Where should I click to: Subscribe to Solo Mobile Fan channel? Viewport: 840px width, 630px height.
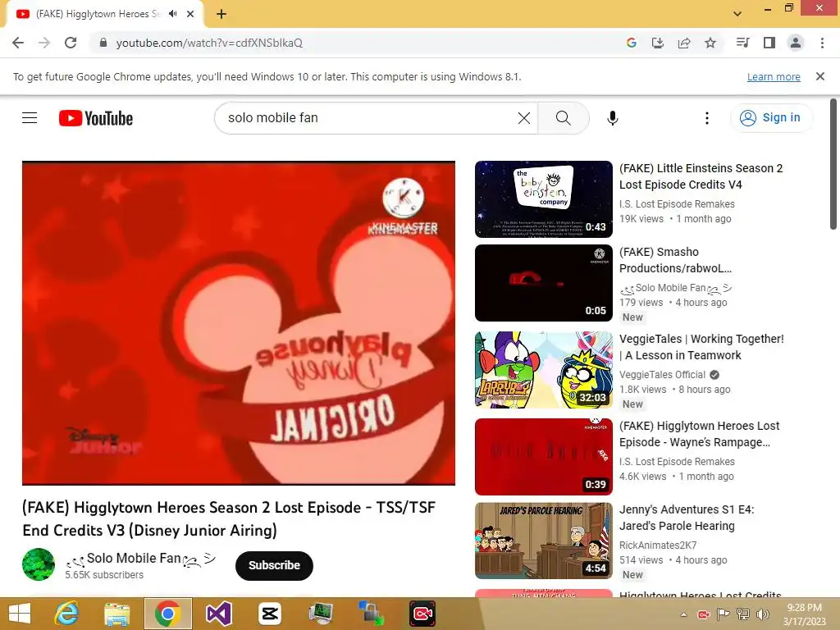[274, 565]
